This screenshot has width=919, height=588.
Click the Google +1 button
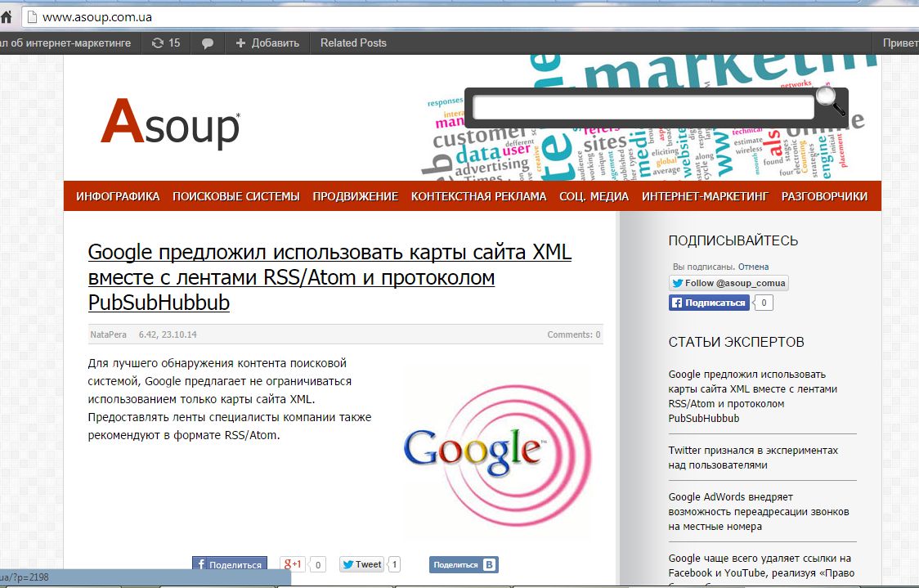[x=293, y=564]
